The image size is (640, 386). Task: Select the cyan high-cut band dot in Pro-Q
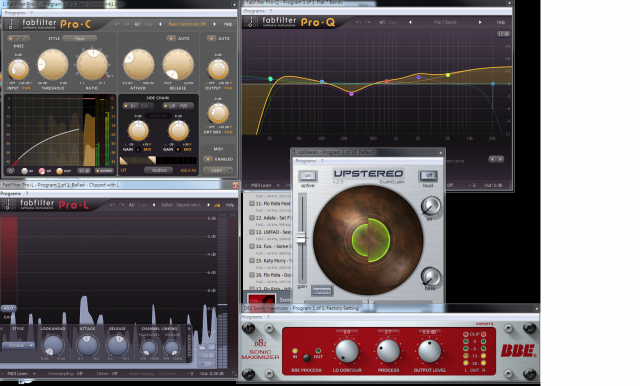493,84
